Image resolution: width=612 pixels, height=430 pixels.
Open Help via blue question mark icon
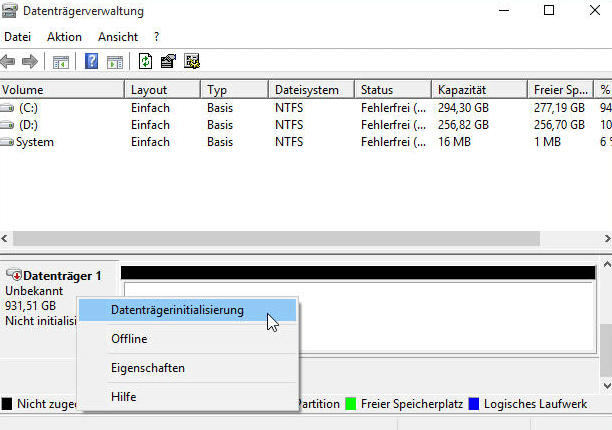pyautogui.click(x=92, y=62)
